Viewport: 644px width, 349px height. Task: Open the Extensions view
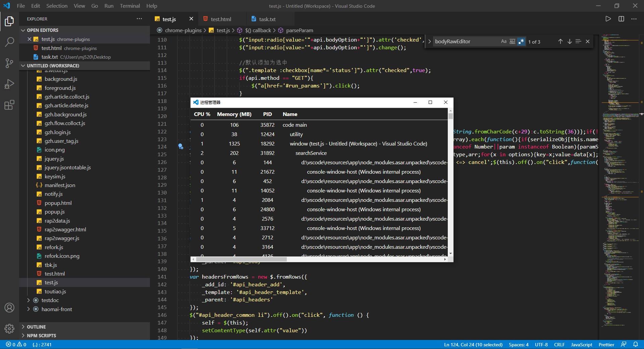click(x=9, y=105)
